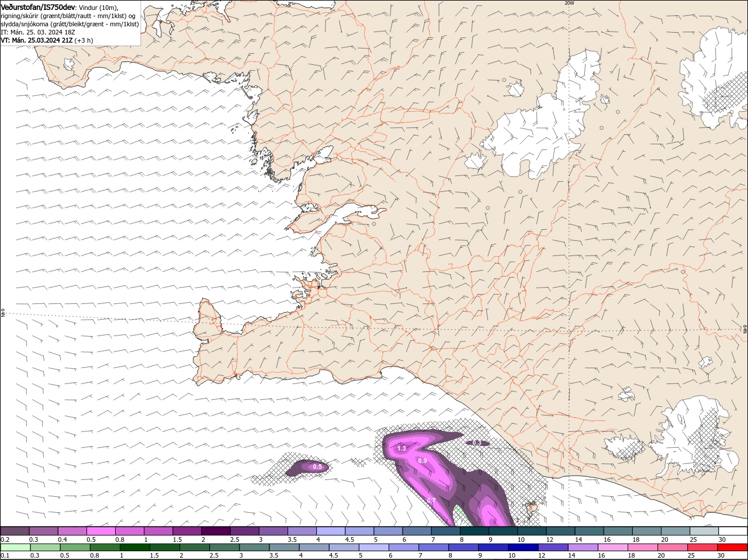
Task: Select the white upper-legend swatch above 30
Action: click(733, 531)
